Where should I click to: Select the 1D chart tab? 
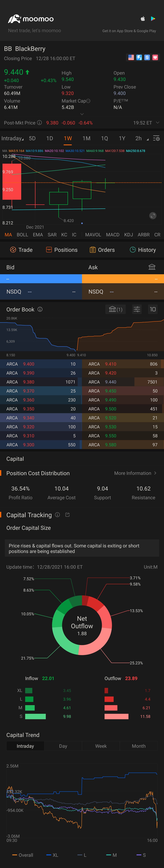click(x=50, y=138)
